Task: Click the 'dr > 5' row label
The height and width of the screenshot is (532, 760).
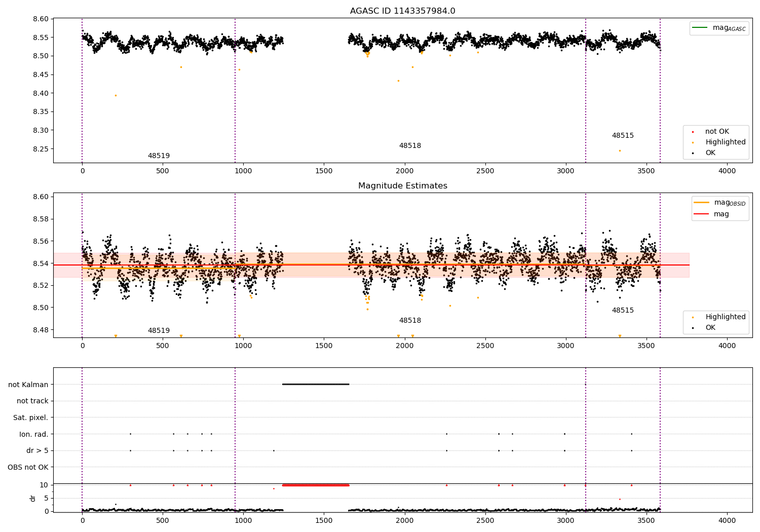Action: 37,451
